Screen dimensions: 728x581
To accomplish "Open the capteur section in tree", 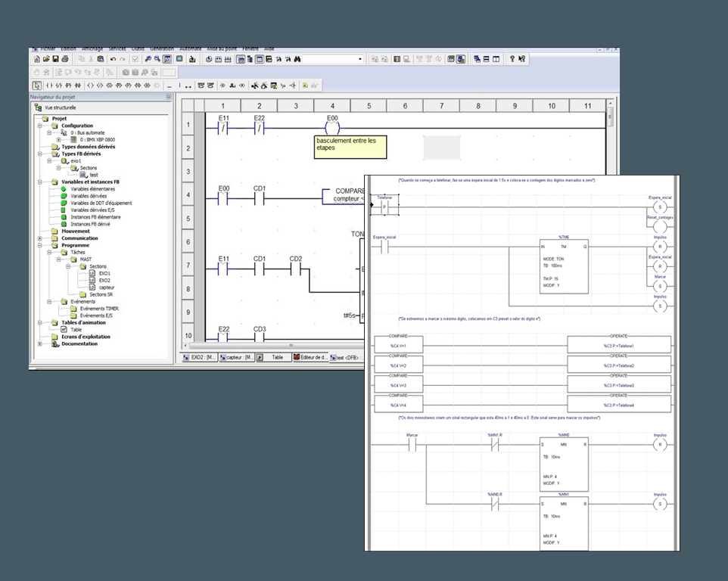I will [x=106, y=287].
